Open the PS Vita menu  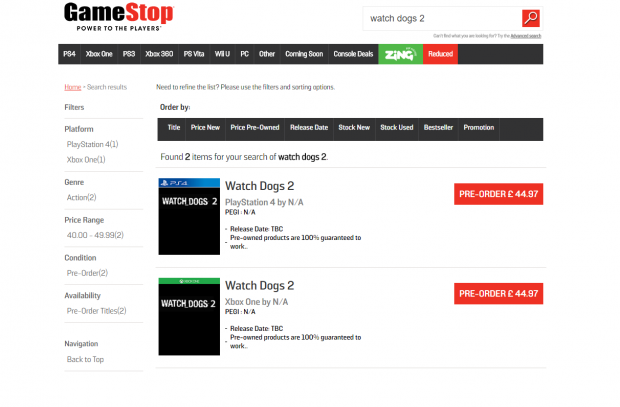click(x=194, y=54)
